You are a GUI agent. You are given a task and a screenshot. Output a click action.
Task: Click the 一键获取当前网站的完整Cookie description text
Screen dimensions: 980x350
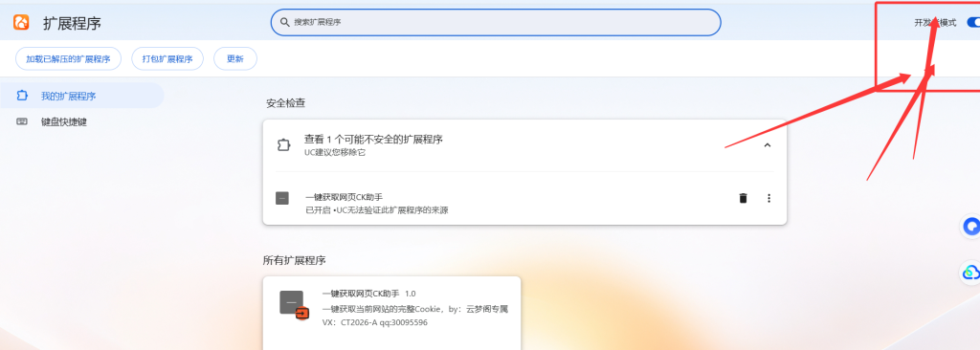click(415, 309)
